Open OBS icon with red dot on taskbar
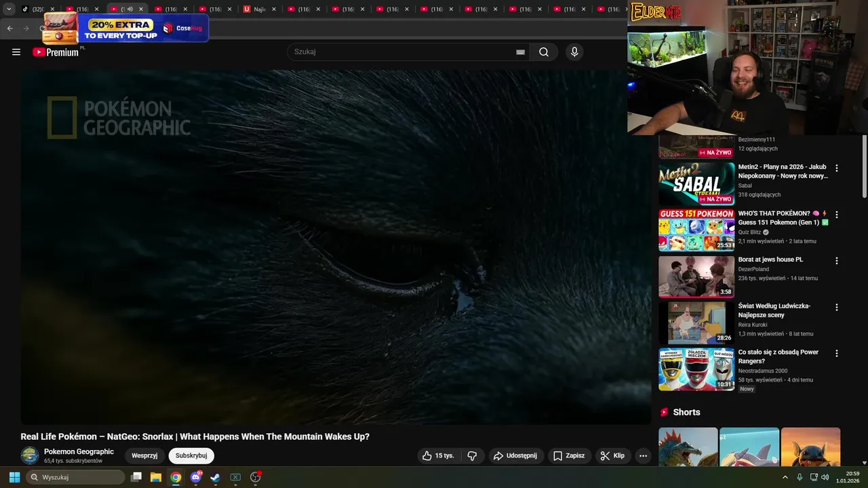 pyautogui.click(x=256, y=477)
